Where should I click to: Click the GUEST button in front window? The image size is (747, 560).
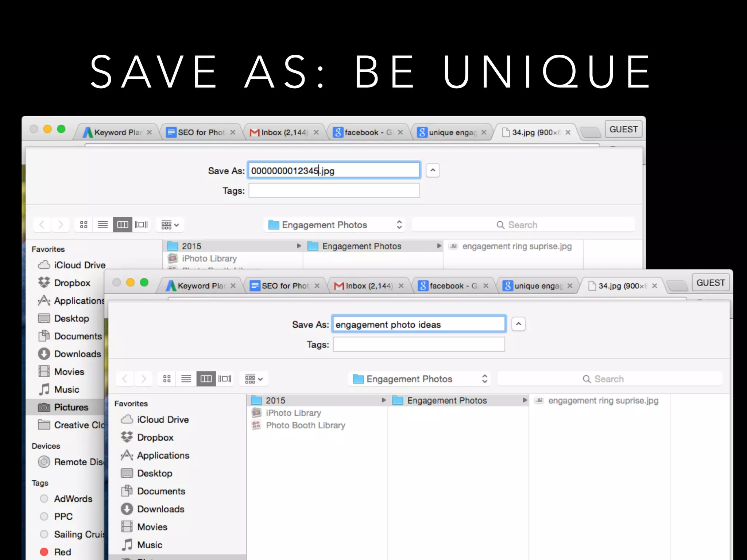710,283
